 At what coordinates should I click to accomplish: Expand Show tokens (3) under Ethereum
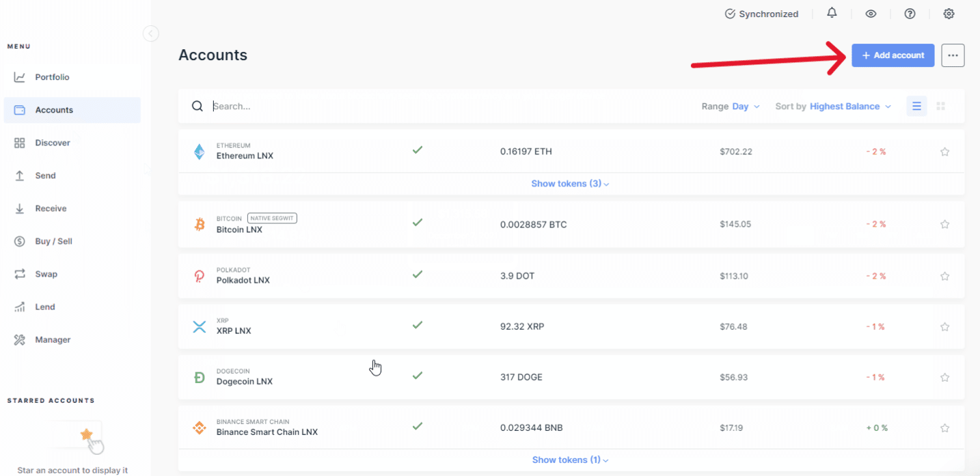(570, 184)
